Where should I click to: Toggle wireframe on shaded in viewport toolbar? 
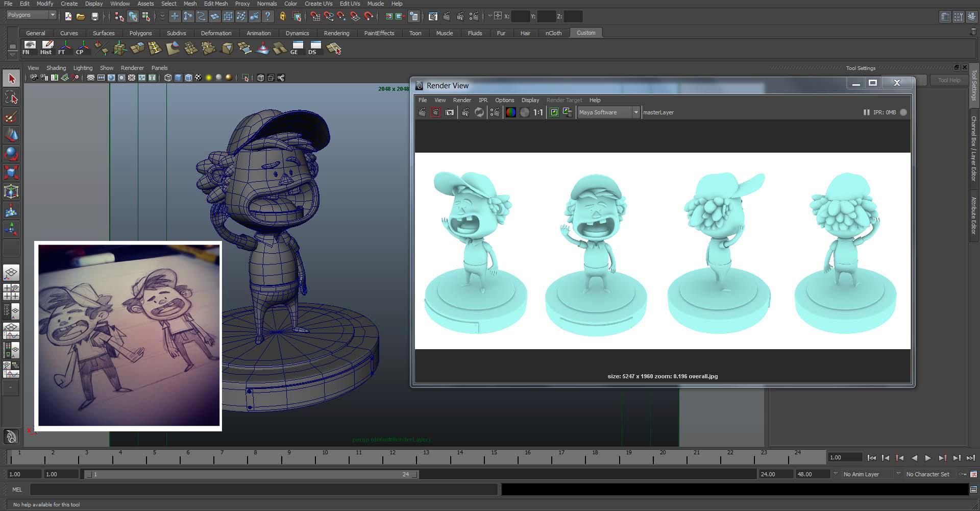pyautogui.click(x=188, y=78)
